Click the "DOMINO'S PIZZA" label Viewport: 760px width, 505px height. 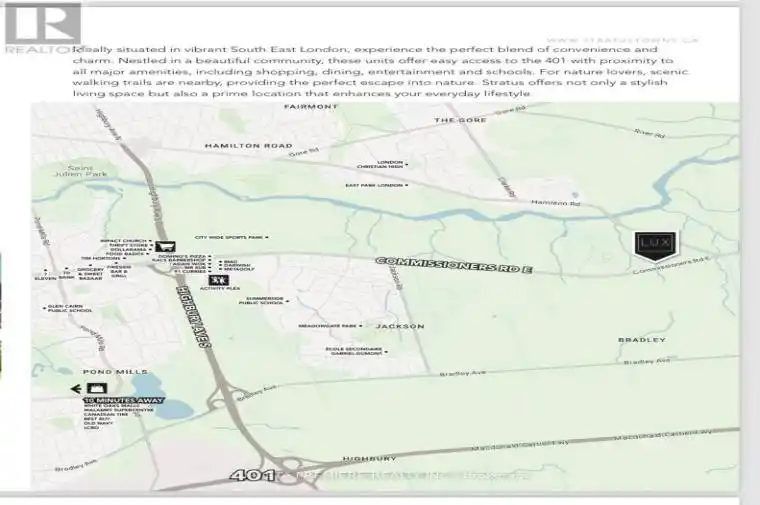tap(182, 256)
